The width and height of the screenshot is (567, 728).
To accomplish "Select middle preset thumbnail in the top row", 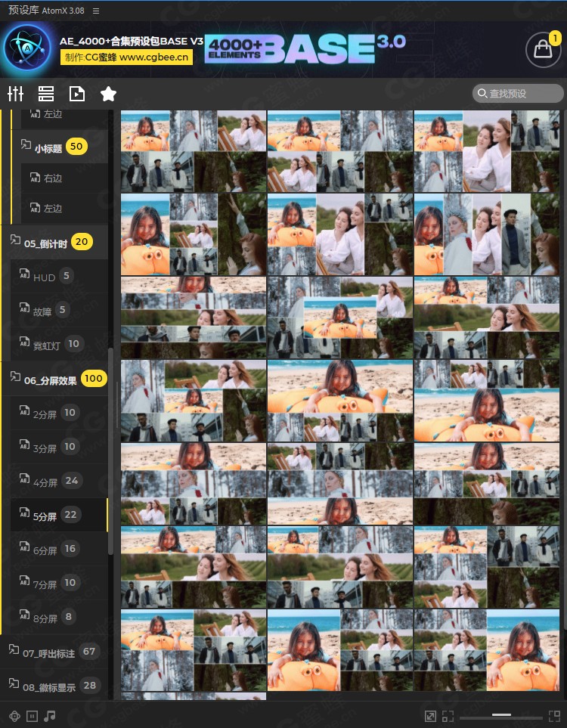I will (340, 151).
